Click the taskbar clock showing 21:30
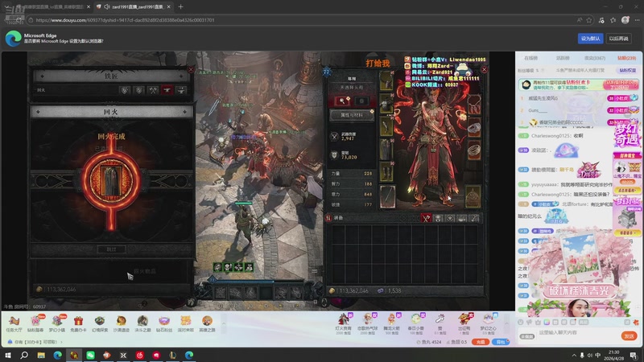 point(613,355)
